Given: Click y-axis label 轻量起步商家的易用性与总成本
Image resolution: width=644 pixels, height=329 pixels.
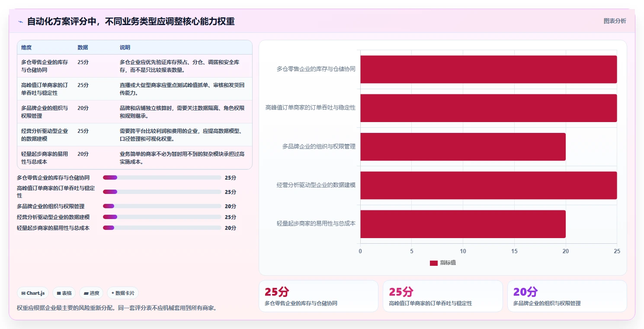Looking at the screenshot, I should (316, 223).
